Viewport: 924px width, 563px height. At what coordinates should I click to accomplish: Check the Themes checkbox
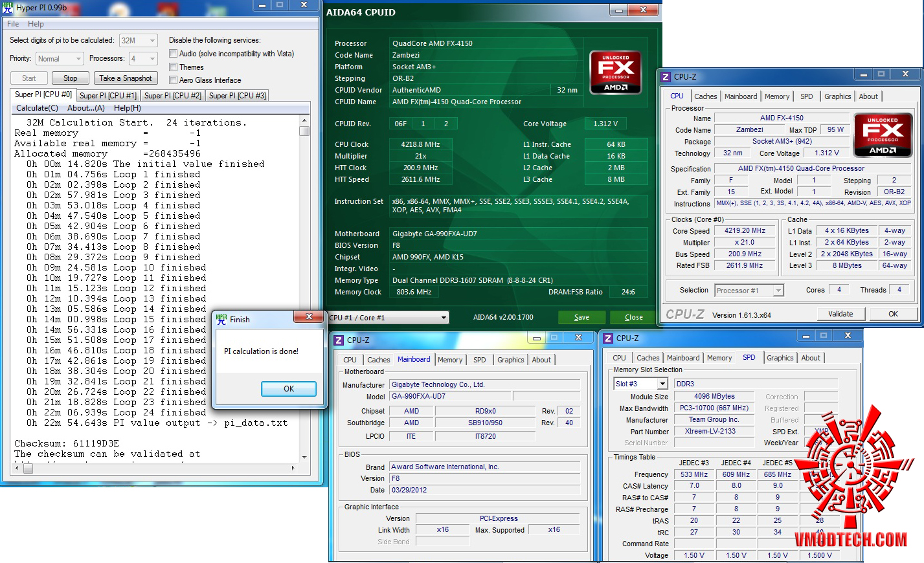[173, 67]
